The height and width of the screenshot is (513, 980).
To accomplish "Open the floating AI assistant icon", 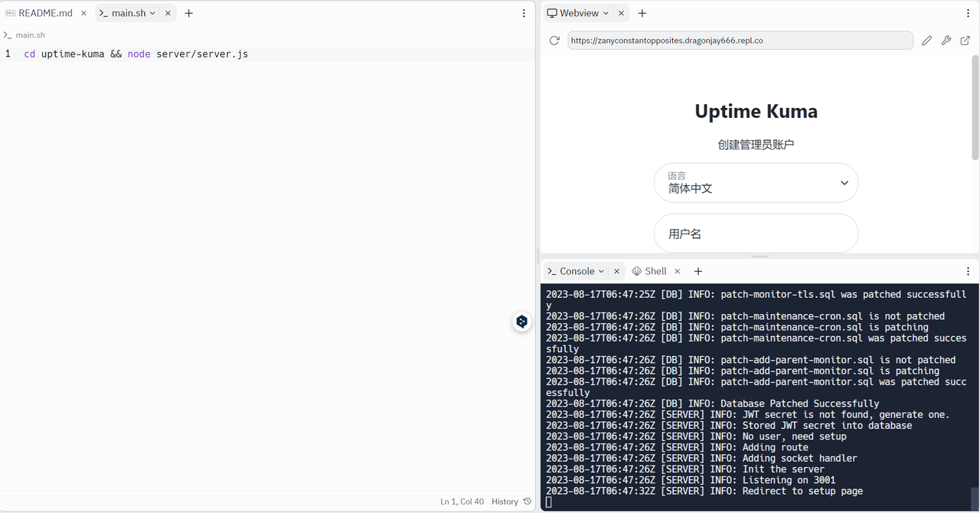I will tap(521, 322).
